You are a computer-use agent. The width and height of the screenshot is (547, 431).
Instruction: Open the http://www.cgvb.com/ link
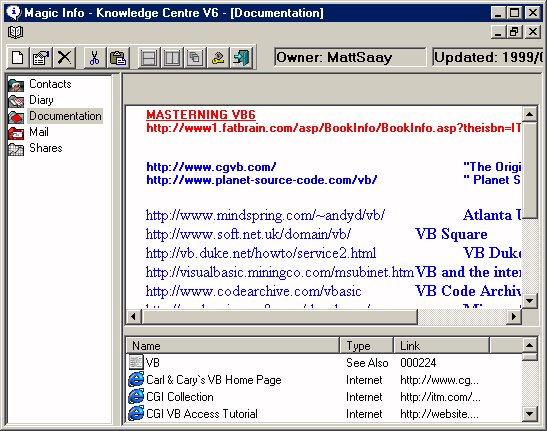211,167
